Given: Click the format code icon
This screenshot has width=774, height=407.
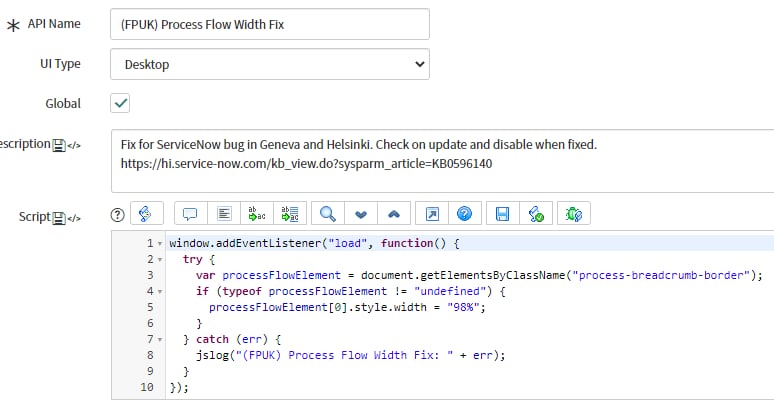Looking at the screenshot, I should (x=224, y=214).
